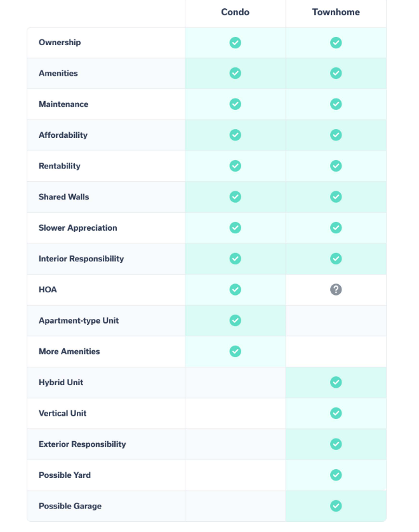Click the Condo checkmark for Maintenance
The height and width of the screenshot is (532, 419).
pos(235,104)
